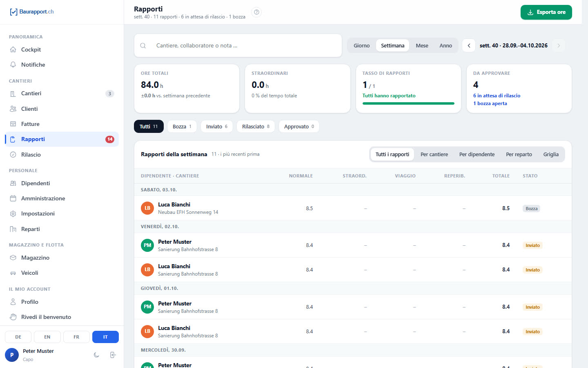
Task: Click the Rilascio checkmark circle icon
Action: [x=13, y=155]
